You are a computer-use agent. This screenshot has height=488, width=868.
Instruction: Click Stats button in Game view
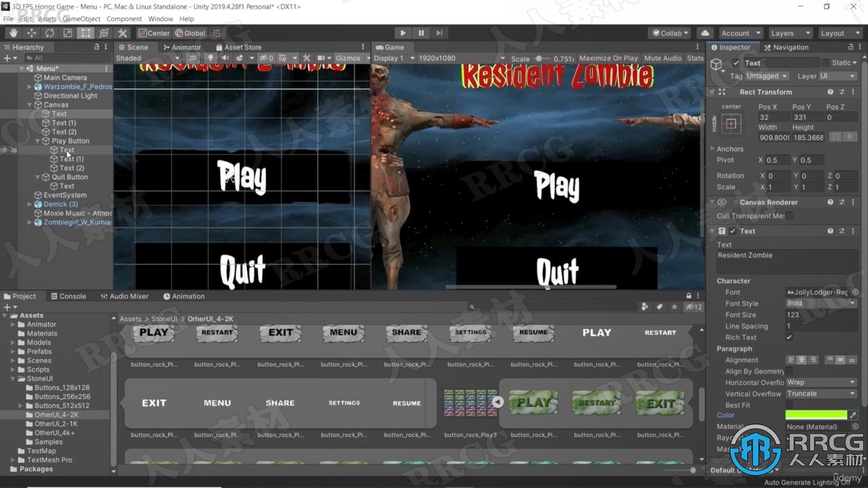tap(695, 58)
